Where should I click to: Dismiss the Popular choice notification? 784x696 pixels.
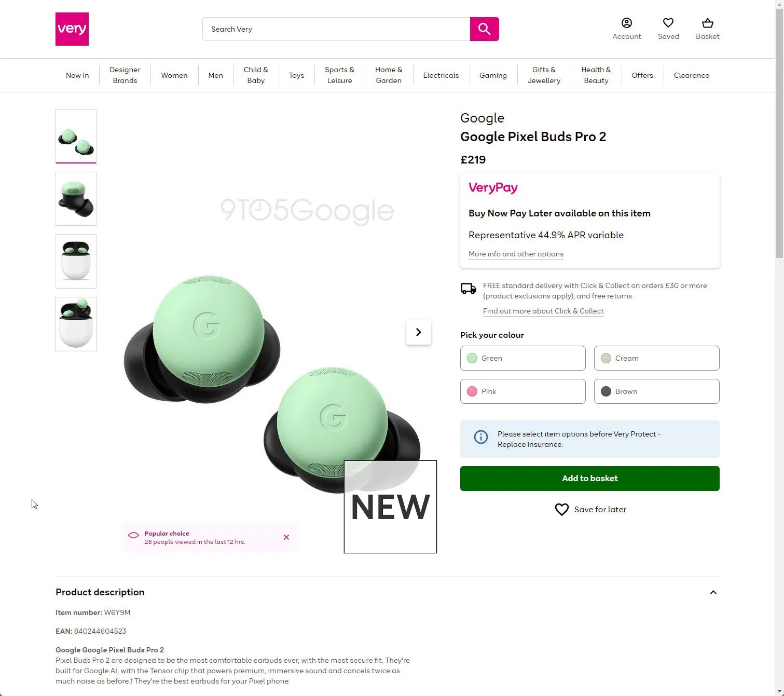coord(286,537)
